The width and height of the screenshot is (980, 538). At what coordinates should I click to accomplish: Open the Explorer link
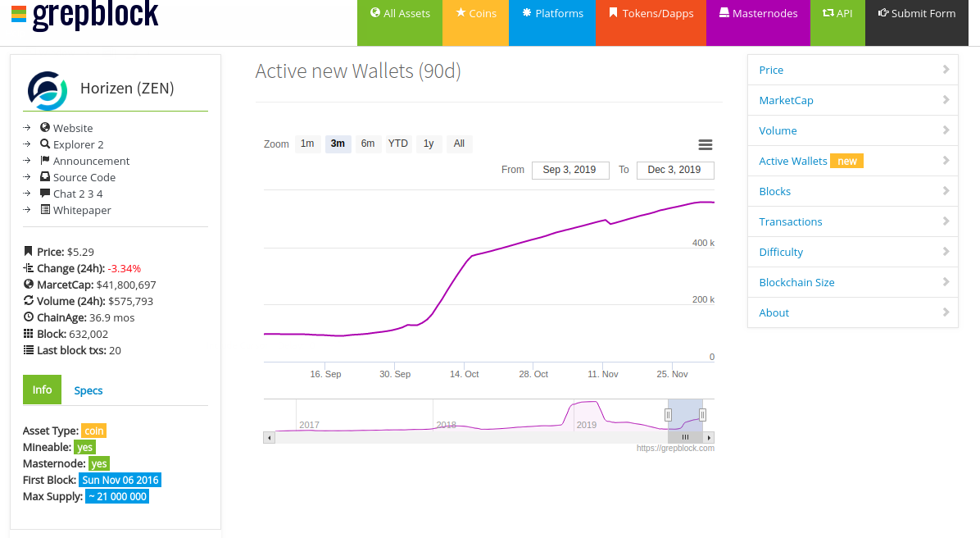[x=73, y=144]
